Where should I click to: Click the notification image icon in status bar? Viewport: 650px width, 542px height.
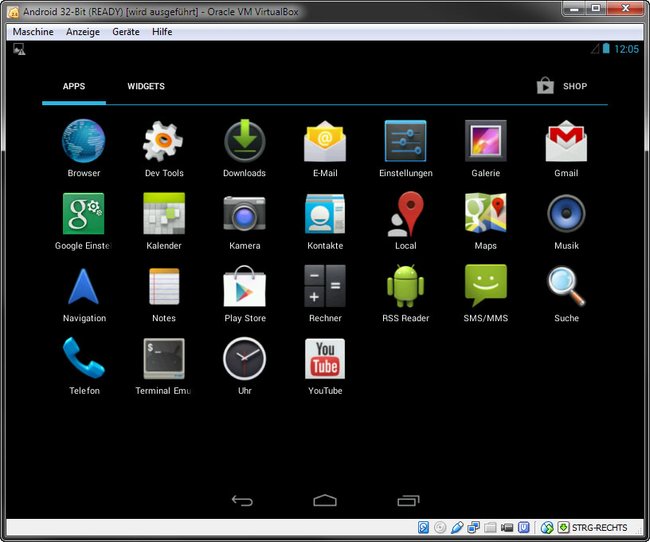(x=19, y=49)
